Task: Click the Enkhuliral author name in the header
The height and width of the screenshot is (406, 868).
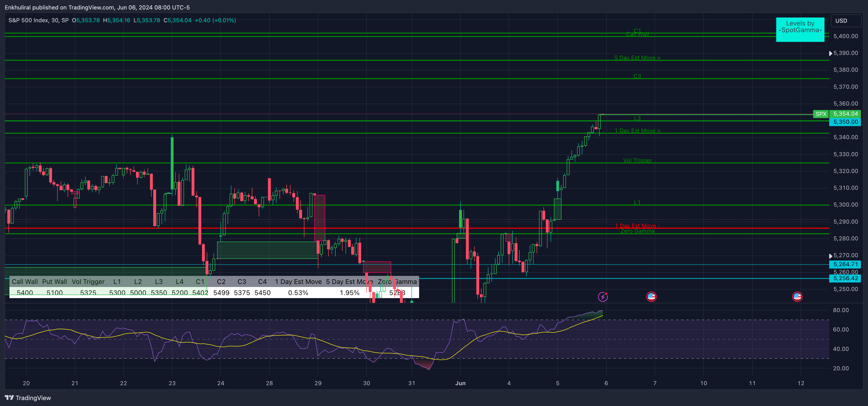Action: coord(18,7)
